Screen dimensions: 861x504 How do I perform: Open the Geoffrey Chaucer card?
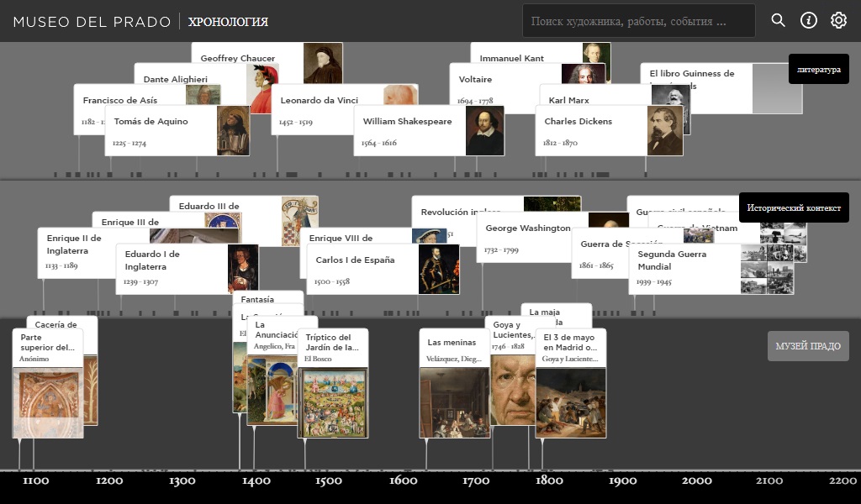247,53
